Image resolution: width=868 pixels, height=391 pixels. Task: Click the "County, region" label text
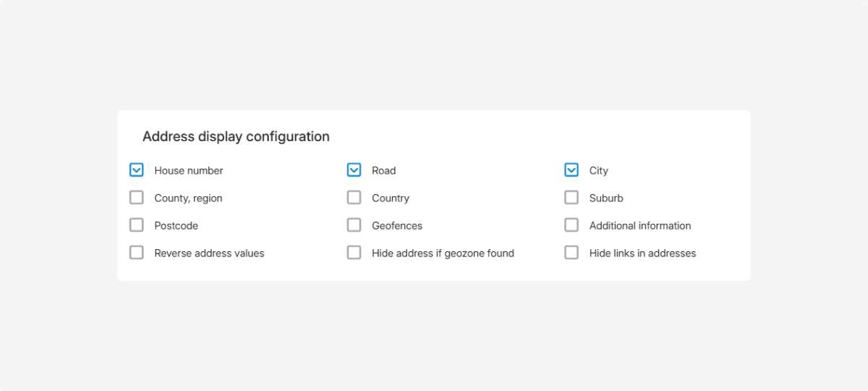click(188, 198)
